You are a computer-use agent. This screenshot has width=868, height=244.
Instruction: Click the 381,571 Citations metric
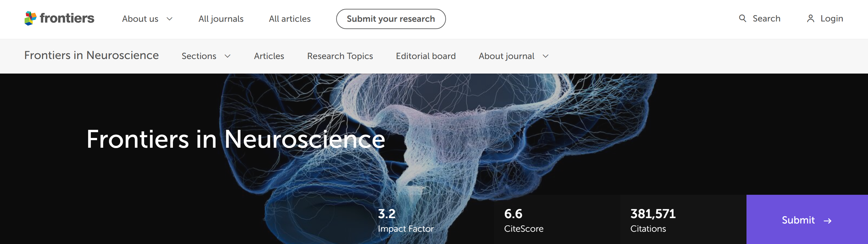click(x=653, y=220)
